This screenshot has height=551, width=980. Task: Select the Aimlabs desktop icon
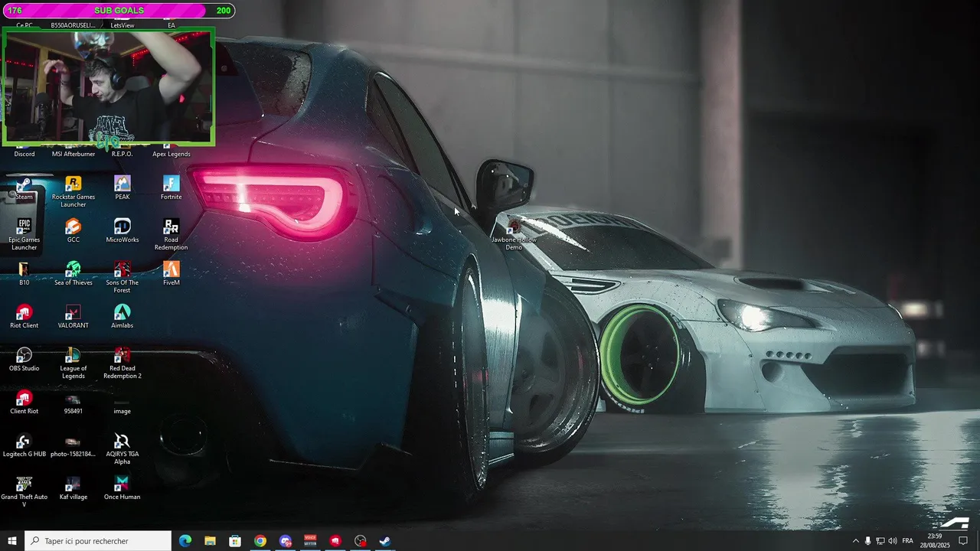tap(122, 317)
